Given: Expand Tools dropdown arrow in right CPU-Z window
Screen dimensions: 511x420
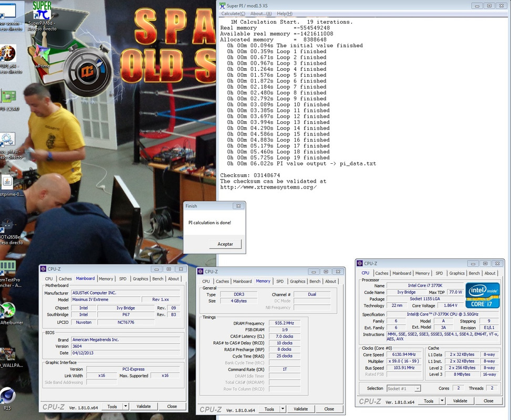Looking at the screenshot, I should [442, 401].
